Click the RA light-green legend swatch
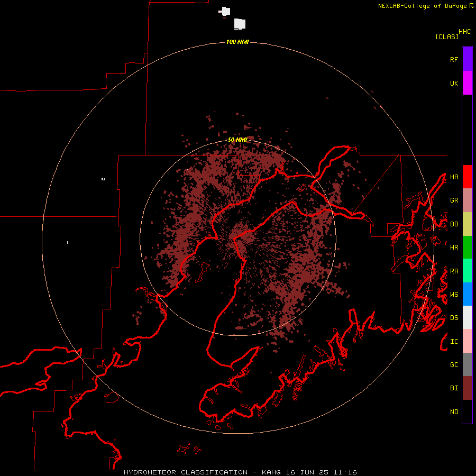The width and height of the screenshot is (476, 476). (x=467, y=271)
